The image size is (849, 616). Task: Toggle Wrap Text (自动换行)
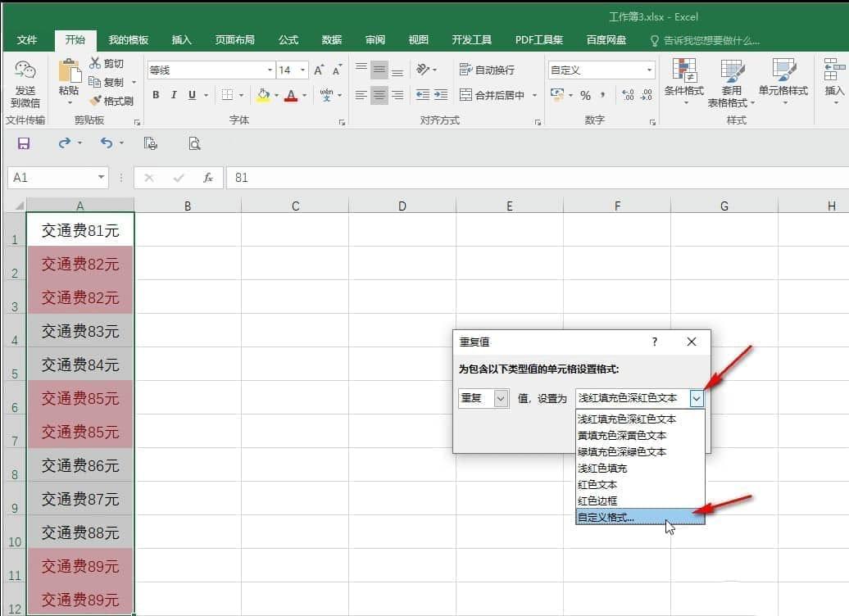pos(487,70)
